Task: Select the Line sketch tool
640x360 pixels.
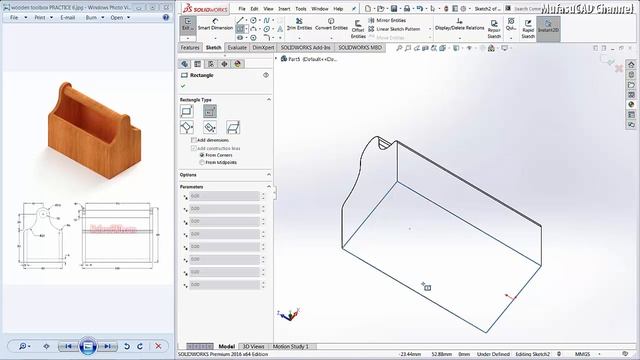Action: (x=240, y=20)
